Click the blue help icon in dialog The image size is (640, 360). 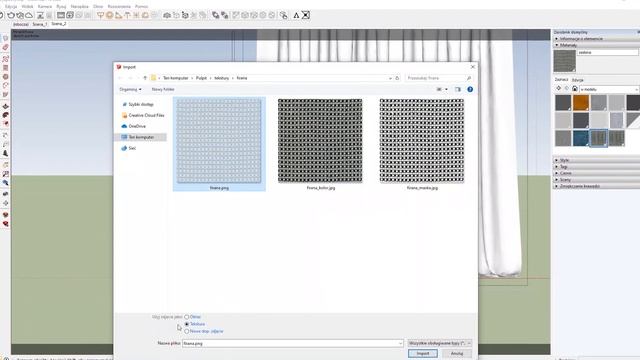click(470, 89)
